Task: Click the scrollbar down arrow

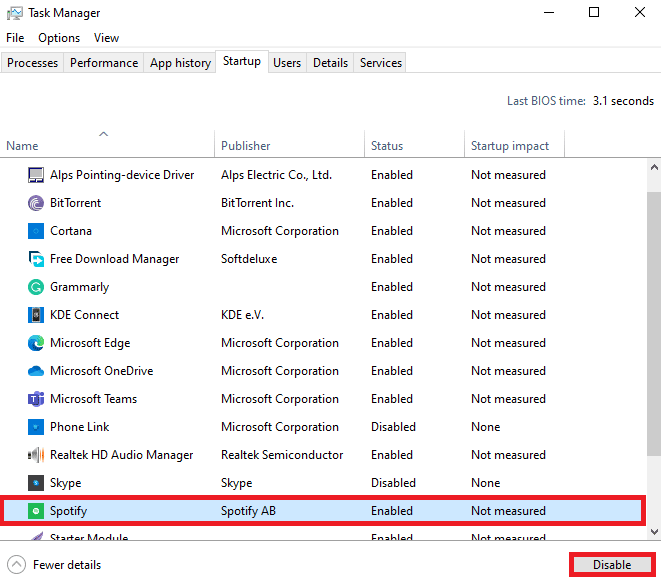Action: tap(654, 532)
